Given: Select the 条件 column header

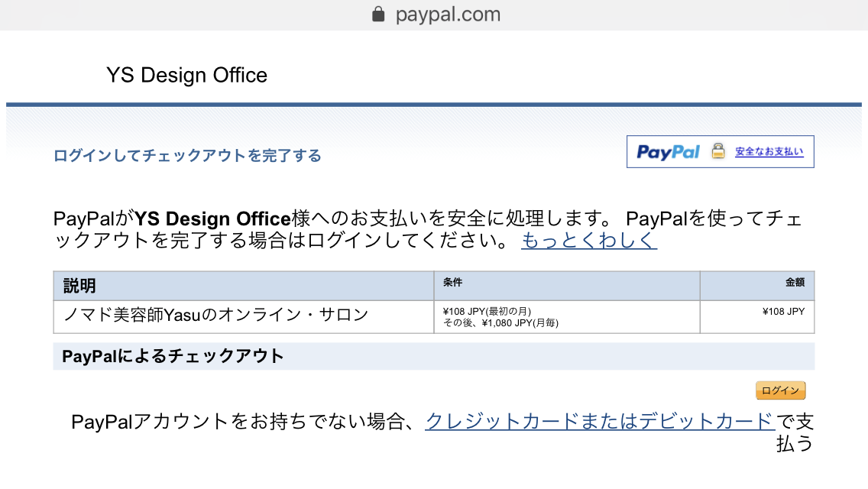Looking at the screenshot, I should pos(452,283).
